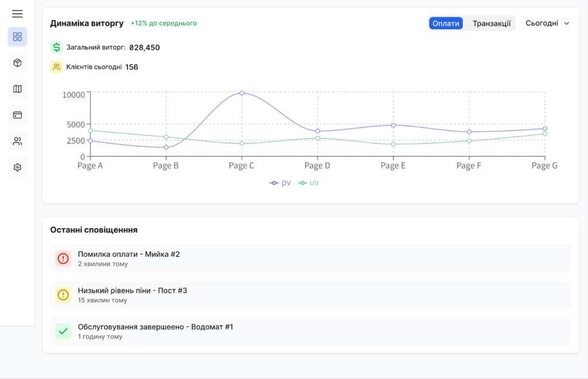The image size is (588, 379).
Task: Select the dashboard grid icon
Action: (17, 37)
